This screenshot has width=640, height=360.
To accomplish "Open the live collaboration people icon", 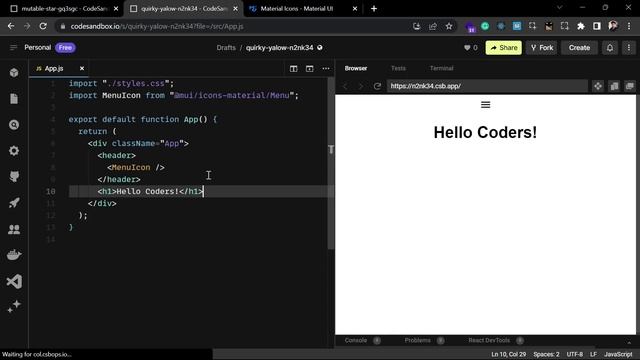I will [14, 229].
